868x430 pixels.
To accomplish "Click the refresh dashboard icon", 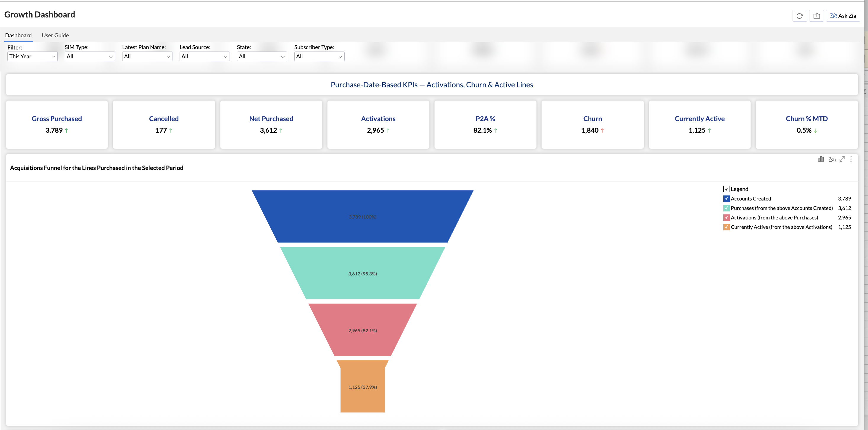I will [799, 16].
